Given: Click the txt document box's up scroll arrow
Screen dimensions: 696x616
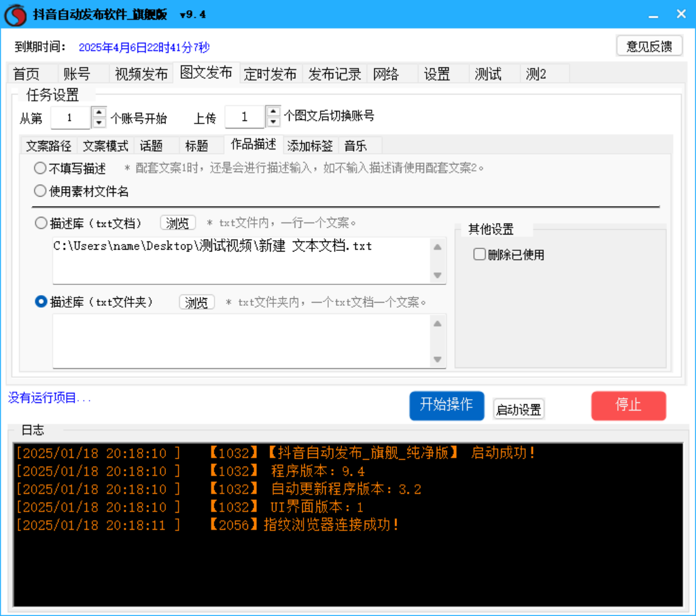Looking at the screenshot, I should [437, 247].
